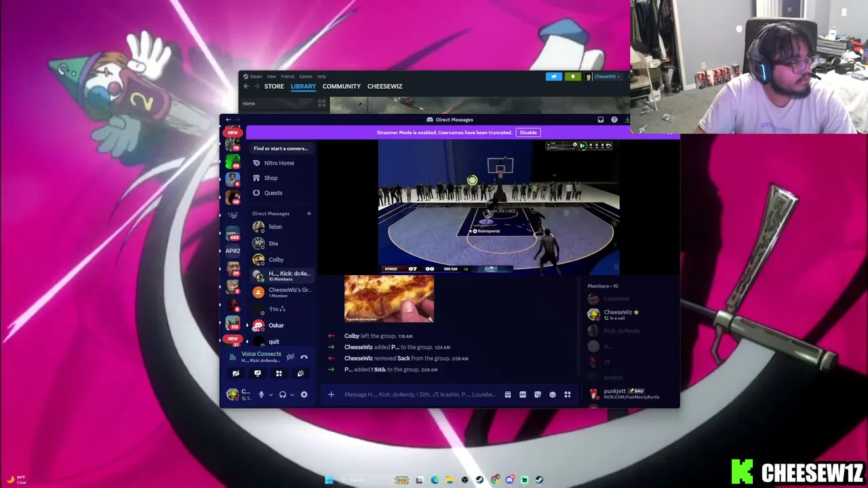868x488 pixels.
Task: Go back in Steam navigation
Action: coord(246,87)
